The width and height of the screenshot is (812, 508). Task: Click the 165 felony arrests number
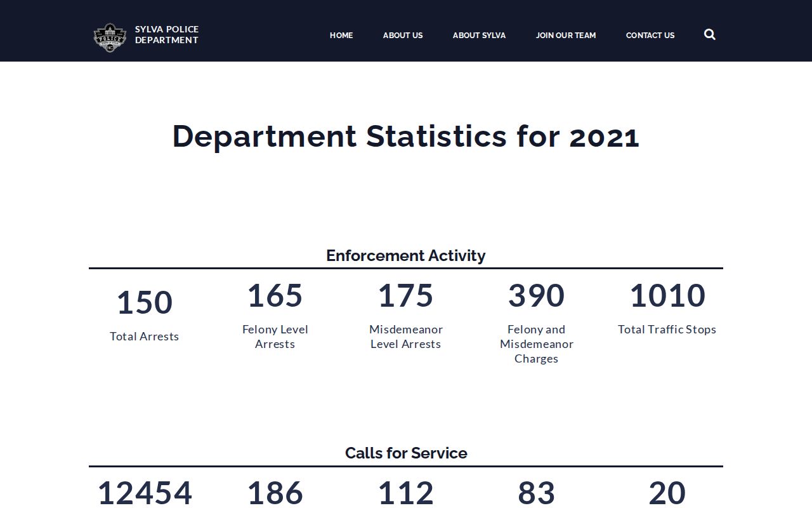pyautogui.click(x=275, y=295)
